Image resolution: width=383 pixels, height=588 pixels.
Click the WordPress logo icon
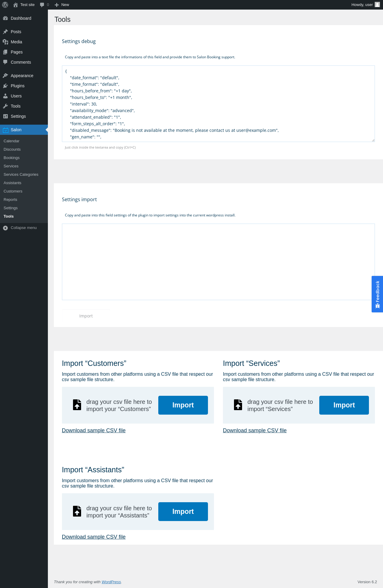pos(5,5)
